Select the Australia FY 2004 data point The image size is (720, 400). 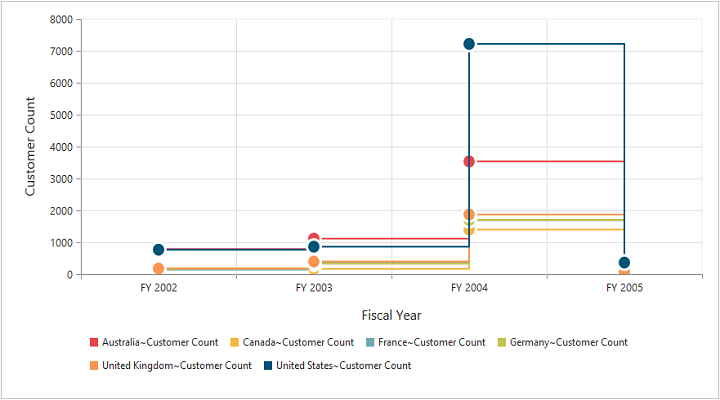pyautogui.click(x=469, y=161)
